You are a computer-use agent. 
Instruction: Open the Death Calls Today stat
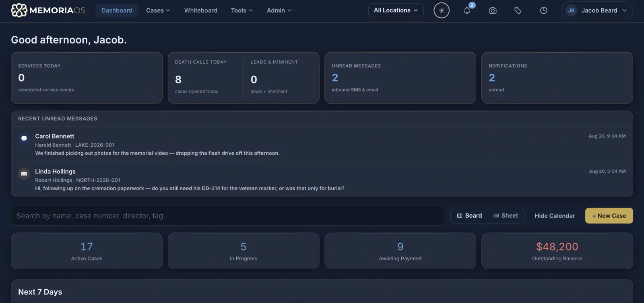click(x=205, y=78)
